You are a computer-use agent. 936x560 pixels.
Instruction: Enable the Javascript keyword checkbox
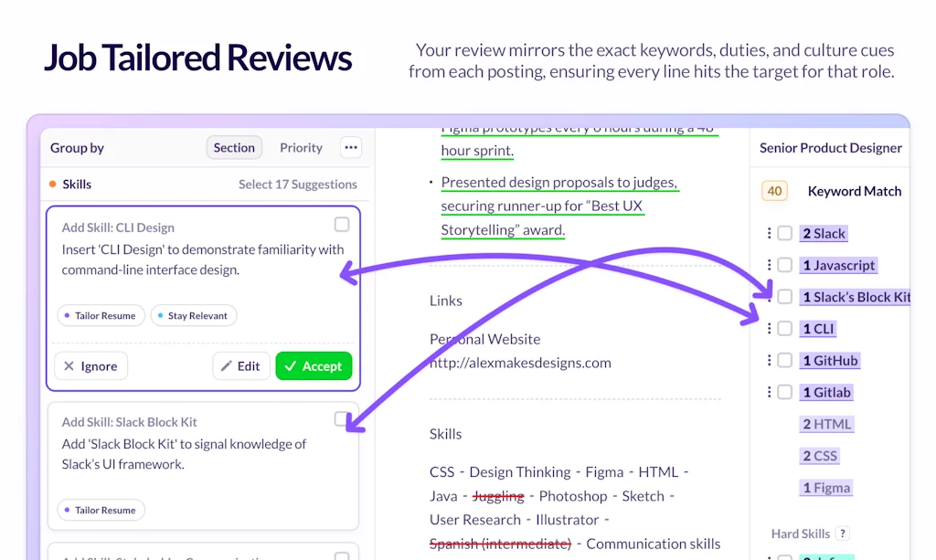tap(784, 265)
